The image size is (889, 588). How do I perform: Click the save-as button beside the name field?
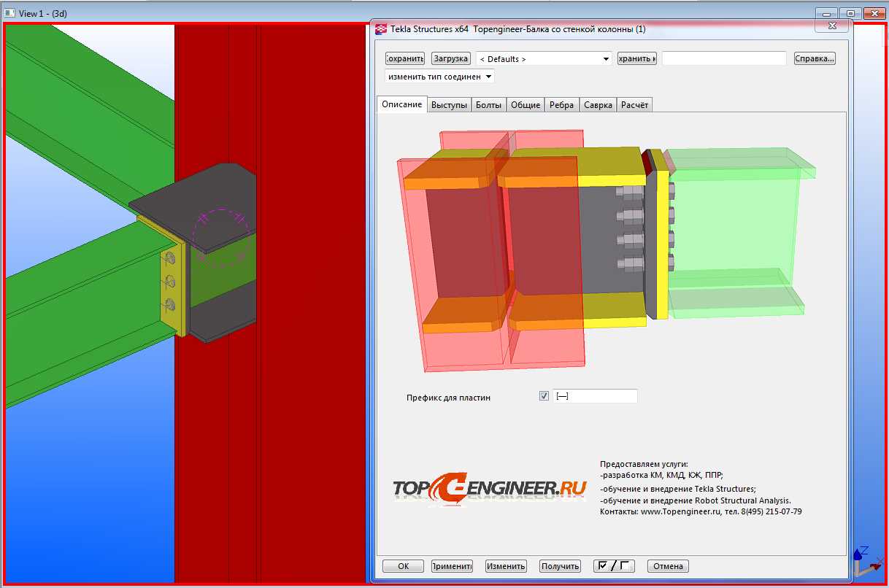coord(637,58)
